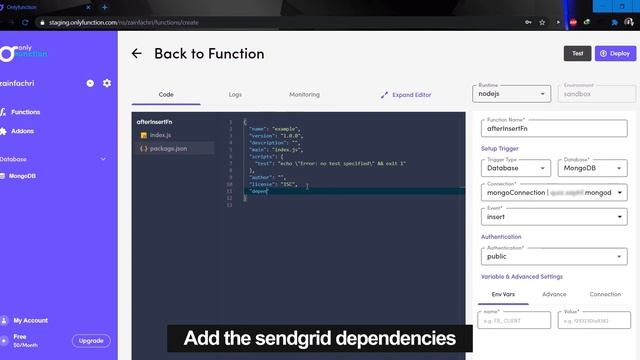Click the "main": "index.js" editor line
This screenshot has height=360, width=640.
pos(276,150)
